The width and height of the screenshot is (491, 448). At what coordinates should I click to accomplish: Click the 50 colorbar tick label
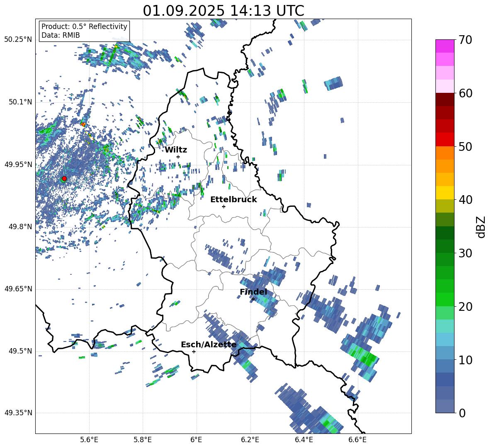click(465, 147)
